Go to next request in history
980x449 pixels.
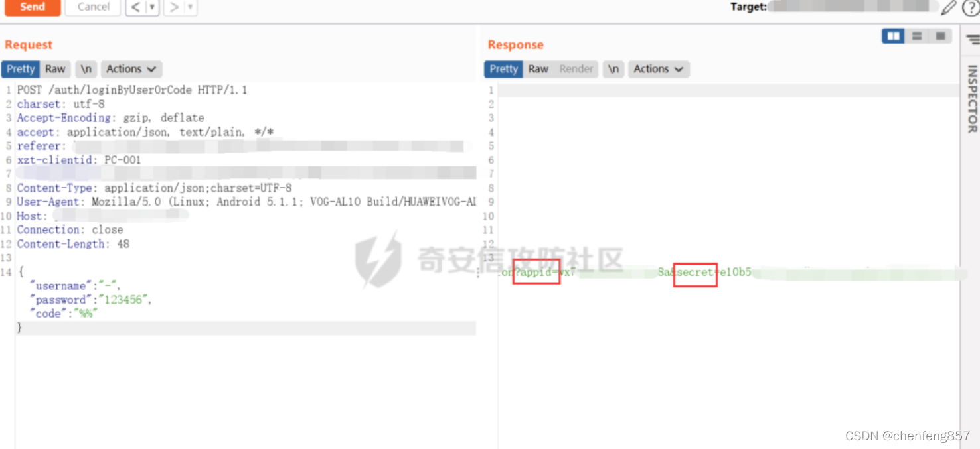pos(174,7)
